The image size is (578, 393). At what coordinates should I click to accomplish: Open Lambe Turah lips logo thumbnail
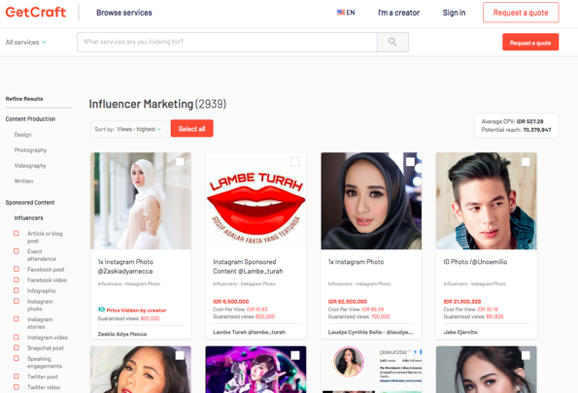click(x=256, y=201)
